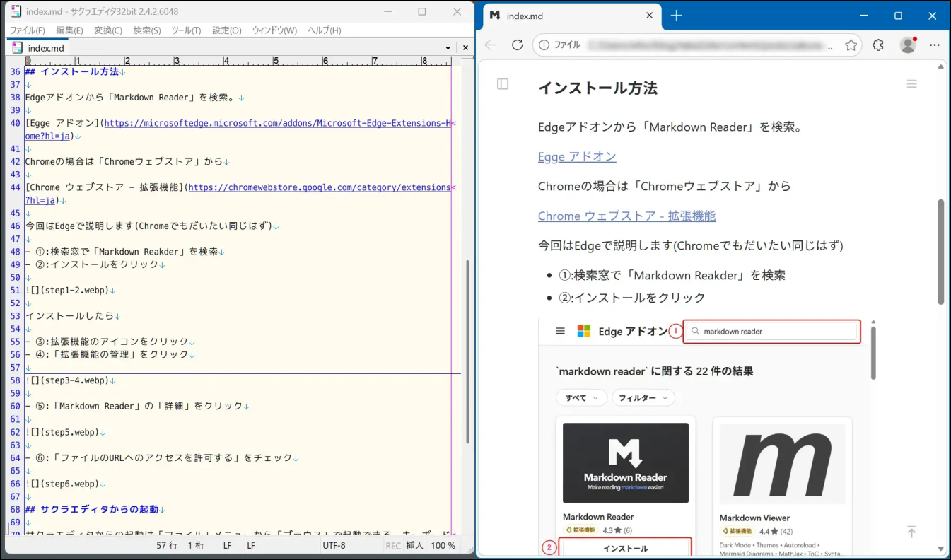Reload the page in Edge

click(x=517, y=45)
